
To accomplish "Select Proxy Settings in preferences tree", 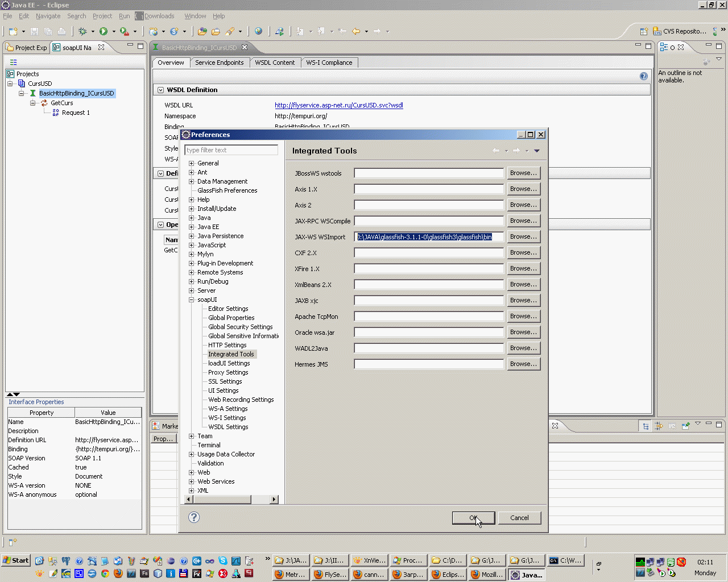I will point(227,372).
